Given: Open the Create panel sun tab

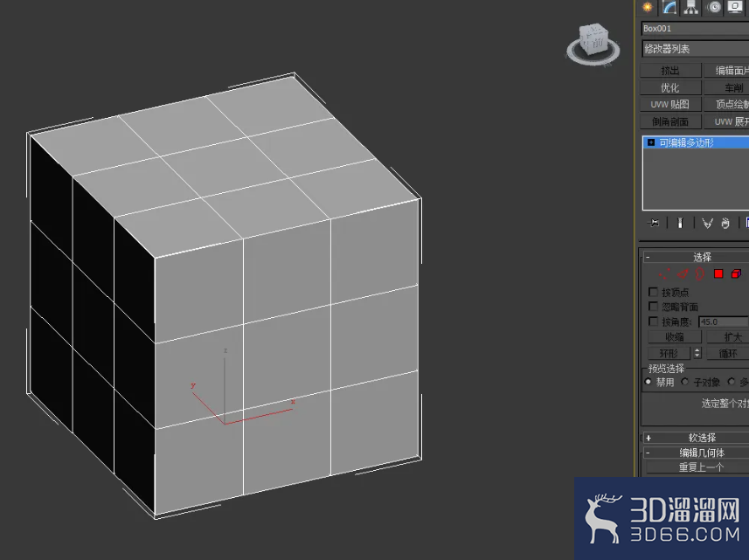Looking at the screenshot, I should tap(648, 7).
